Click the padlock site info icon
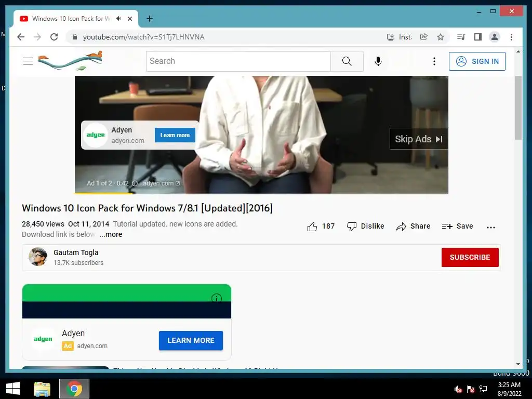This screenshot has height=399, width=532. [75, 37]
